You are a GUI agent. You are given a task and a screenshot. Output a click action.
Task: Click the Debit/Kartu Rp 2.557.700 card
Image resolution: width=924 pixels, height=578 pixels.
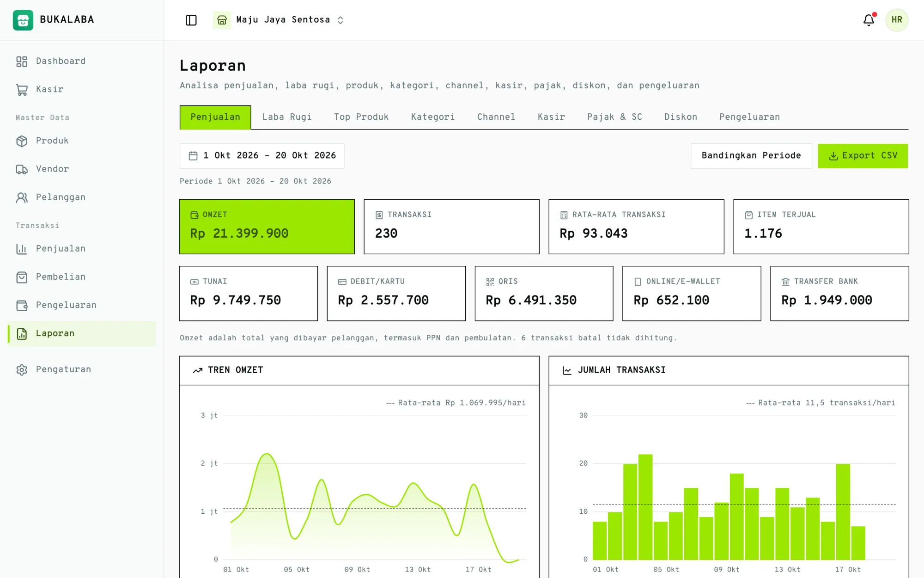396,293
